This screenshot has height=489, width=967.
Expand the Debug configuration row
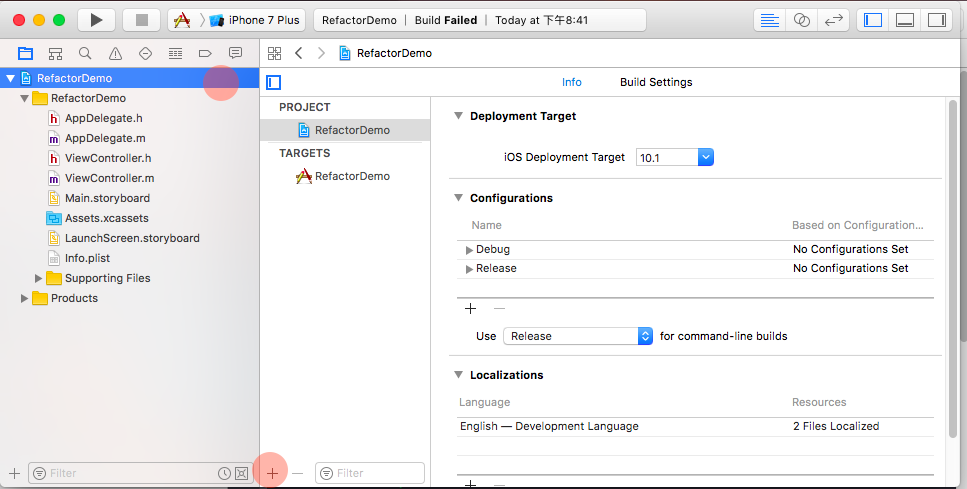pyautogui.click(x=470, y=250)
